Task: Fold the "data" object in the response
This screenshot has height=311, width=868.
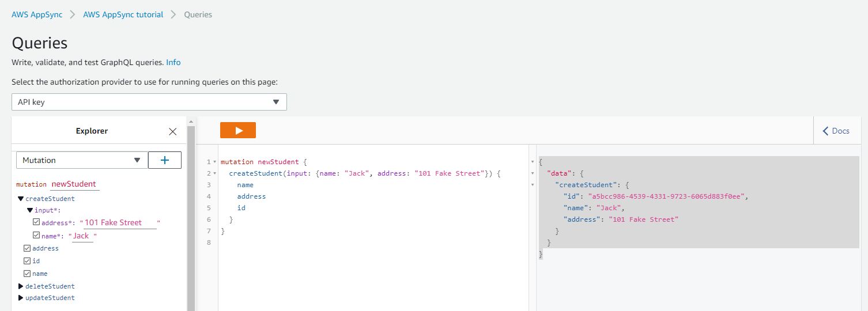Action: [x=533, y=174]
